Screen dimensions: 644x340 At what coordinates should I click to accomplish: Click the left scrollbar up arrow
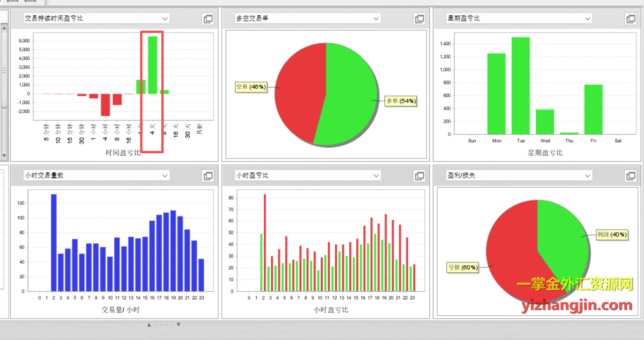4,28
